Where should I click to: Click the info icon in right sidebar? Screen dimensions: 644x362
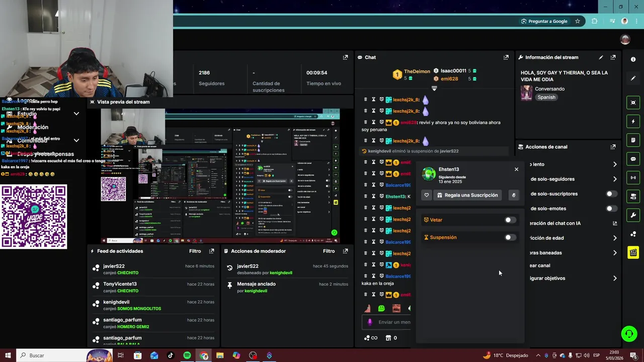(633, 59)
